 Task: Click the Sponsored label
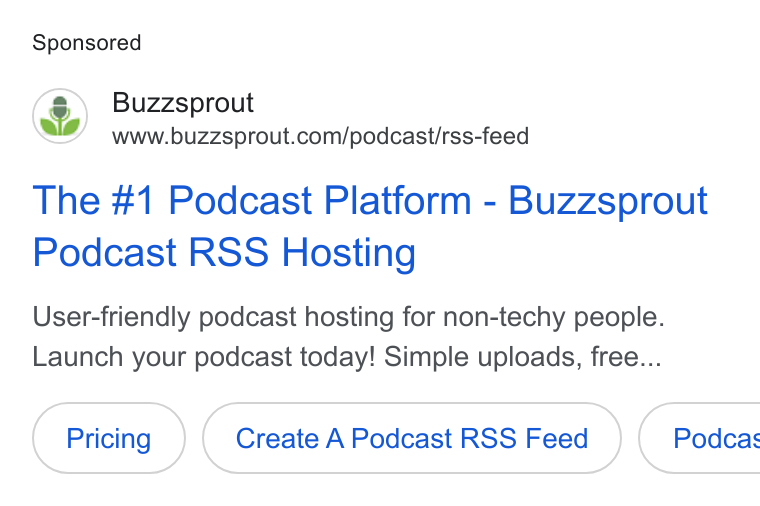point(87,43)
